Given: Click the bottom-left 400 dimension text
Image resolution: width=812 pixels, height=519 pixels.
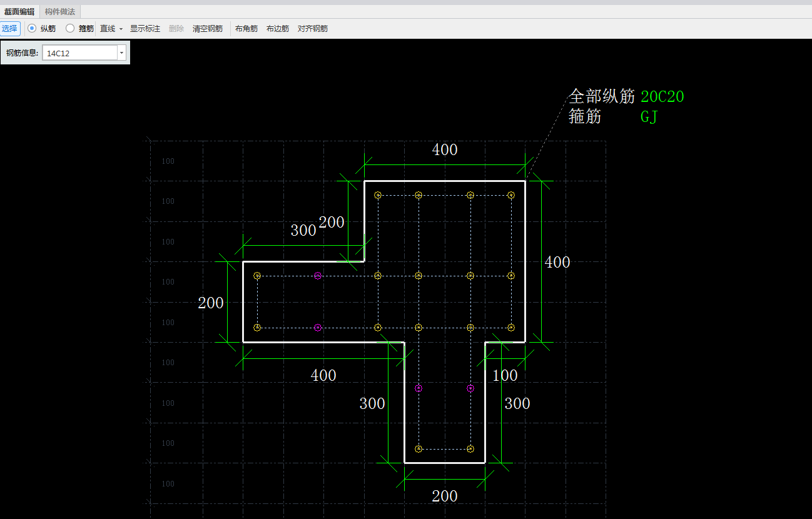Looking at the screenshot, I should [323, 376].
